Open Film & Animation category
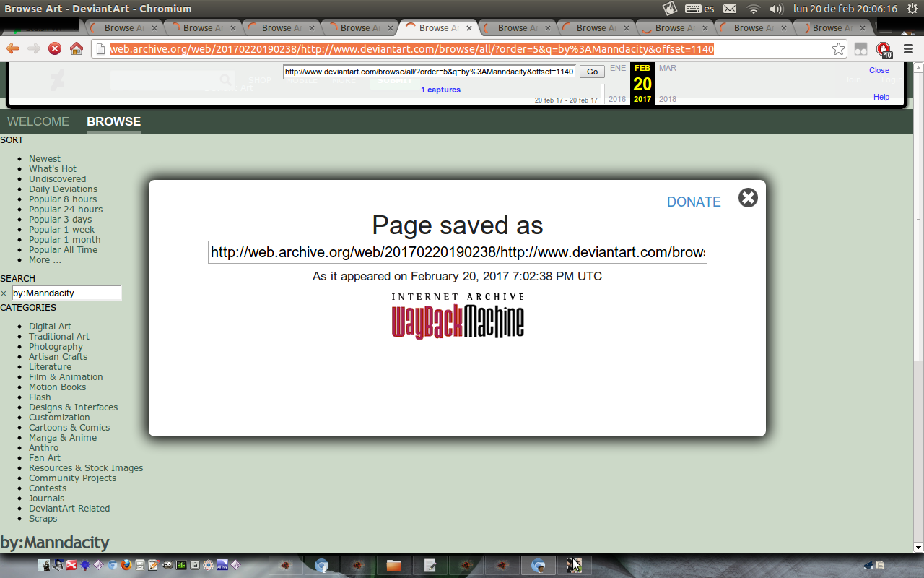This screenshot has width=924, height=578. [66, 377]
